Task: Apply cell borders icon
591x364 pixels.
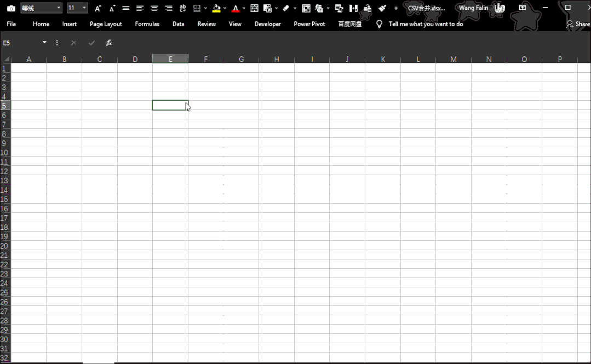Action: (197, 8)
